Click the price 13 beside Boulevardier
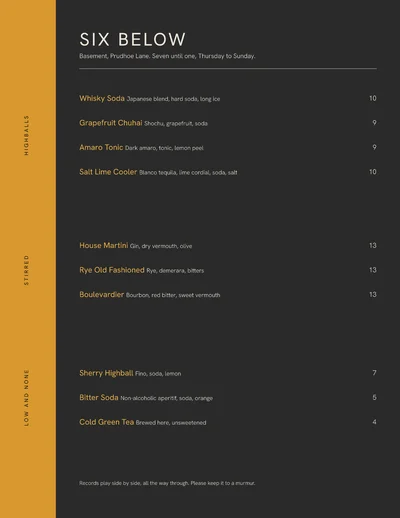This screenshot has height=518, width=400. pos(373,295)
